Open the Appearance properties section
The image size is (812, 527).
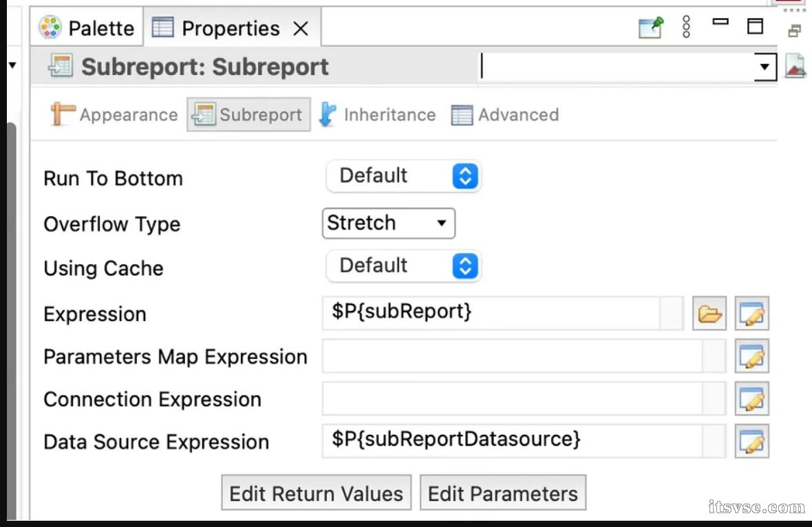point(114,114)
